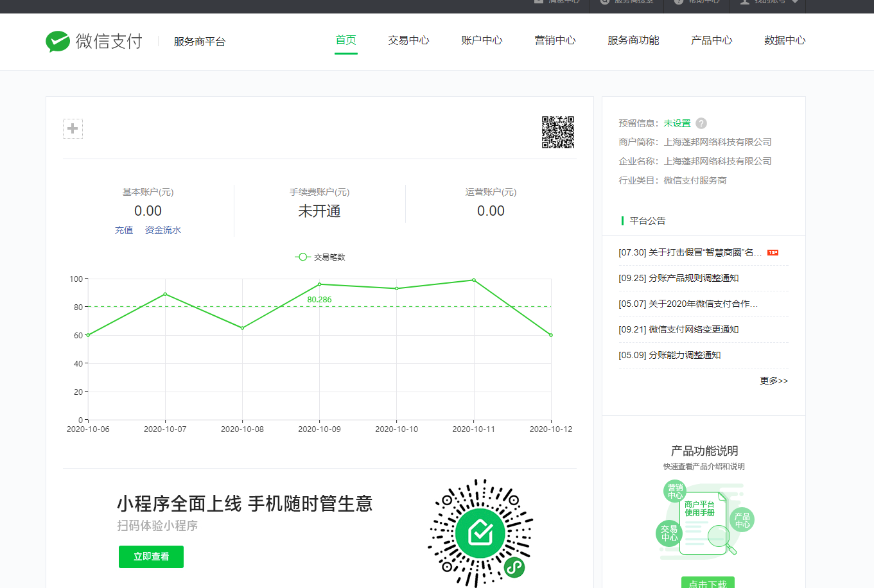
Task: Click the small QR code above the accounts
Action: pos(558,132)
